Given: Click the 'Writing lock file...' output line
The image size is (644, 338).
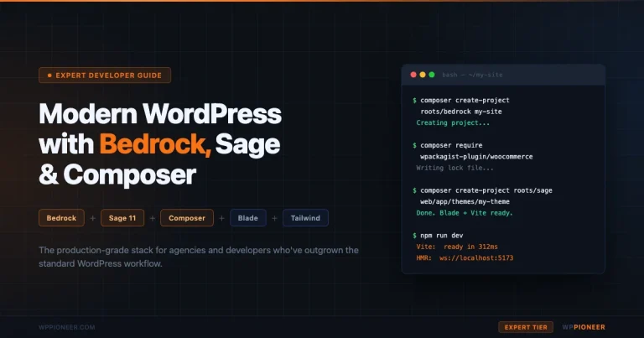Looking at the screenshot, I should click(455, 168).
